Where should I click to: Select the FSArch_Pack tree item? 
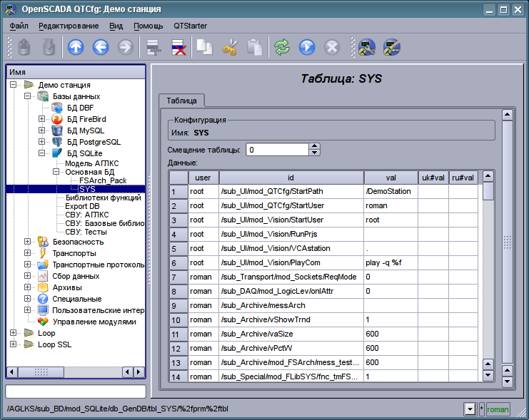pos(103,180)
